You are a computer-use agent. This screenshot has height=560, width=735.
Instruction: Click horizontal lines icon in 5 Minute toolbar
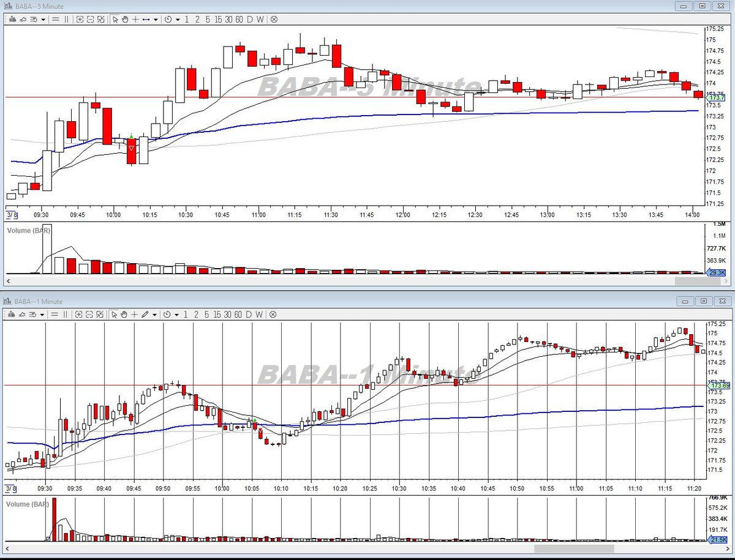pos(55,19)
